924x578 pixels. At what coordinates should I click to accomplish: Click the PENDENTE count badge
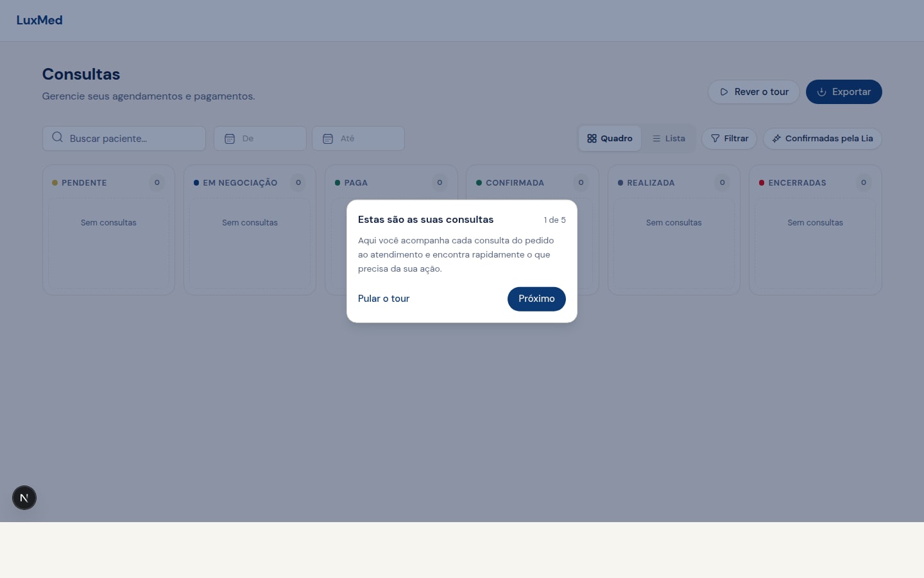(157, 183)
